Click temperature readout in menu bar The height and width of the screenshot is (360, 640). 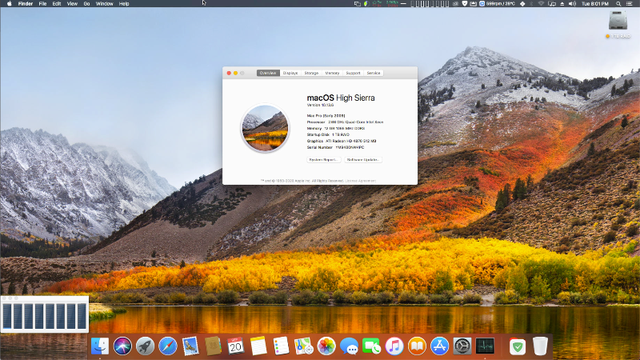tap(500, 4)
